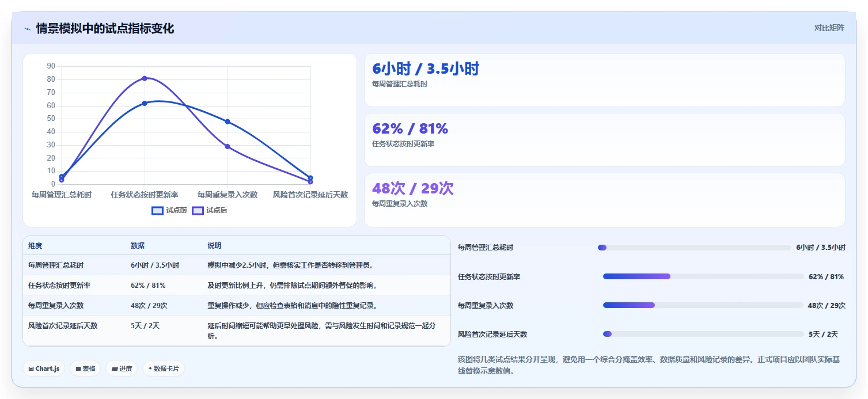Click the pulse icon beside the panel title
868x399 pixels.
click(27, 29)
